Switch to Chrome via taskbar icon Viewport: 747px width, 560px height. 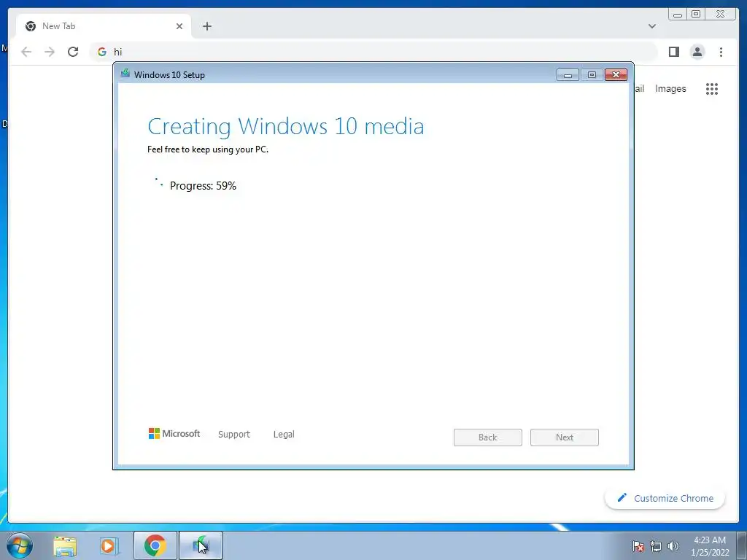click(155, 545)
